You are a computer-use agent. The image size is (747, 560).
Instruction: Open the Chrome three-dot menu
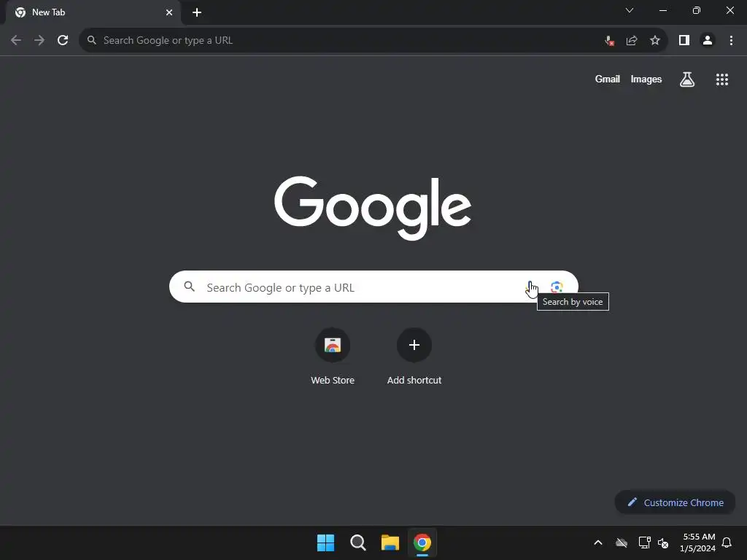(731, 41)
